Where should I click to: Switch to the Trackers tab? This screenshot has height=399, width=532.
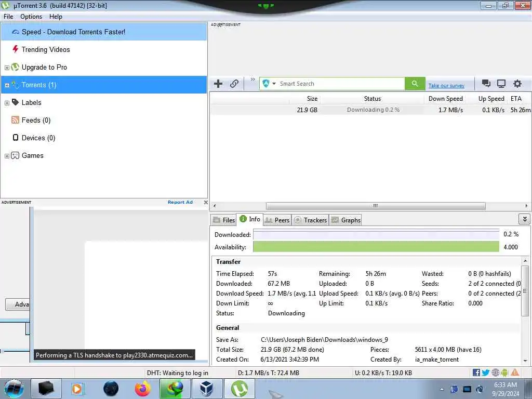click(311, 220)
